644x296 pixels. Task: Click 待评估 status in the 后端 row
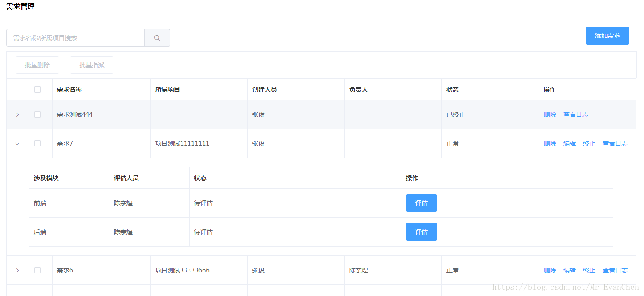[x=203, y=232]
